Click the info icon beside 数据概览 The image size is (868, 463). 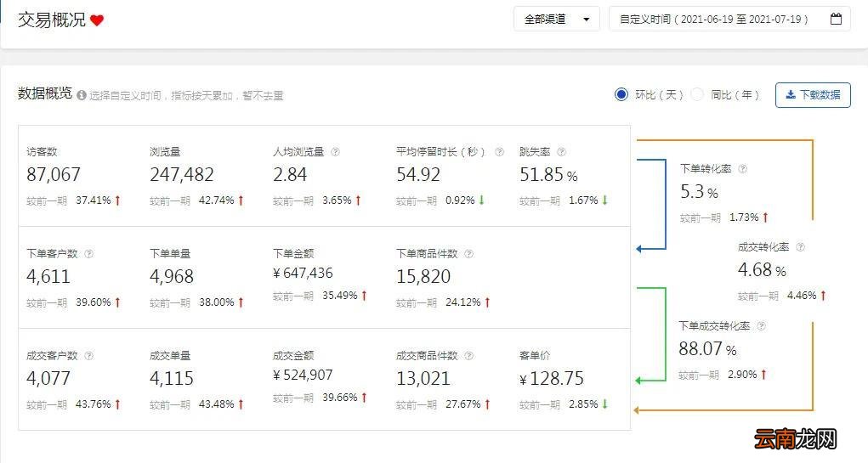(x=82, y=95)
